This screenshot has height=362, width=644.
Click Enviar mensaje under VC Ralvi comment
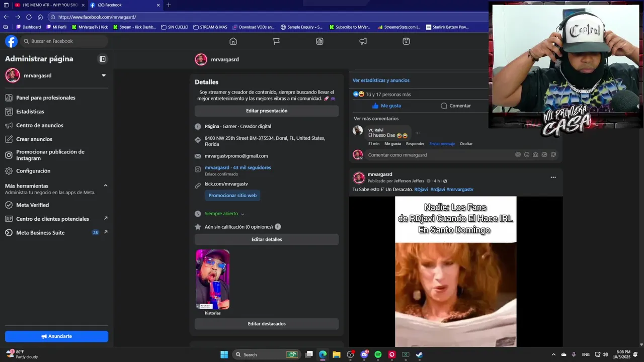click(442, 144)
